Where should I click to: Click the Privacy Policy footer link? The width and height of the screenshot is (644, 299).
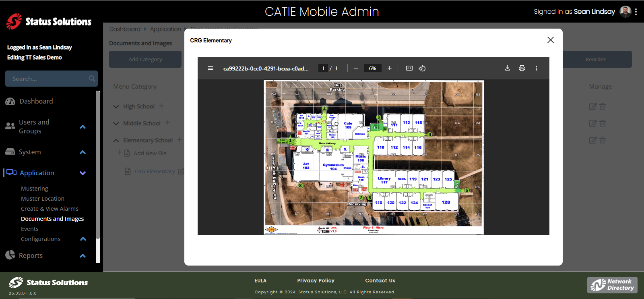tap(316, 280)
